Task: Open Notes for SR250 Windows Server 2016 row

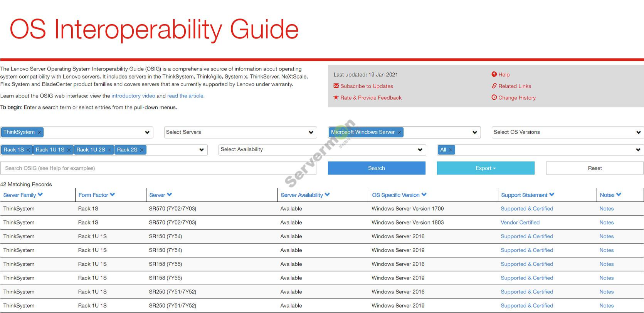Action: click(606, 292)
